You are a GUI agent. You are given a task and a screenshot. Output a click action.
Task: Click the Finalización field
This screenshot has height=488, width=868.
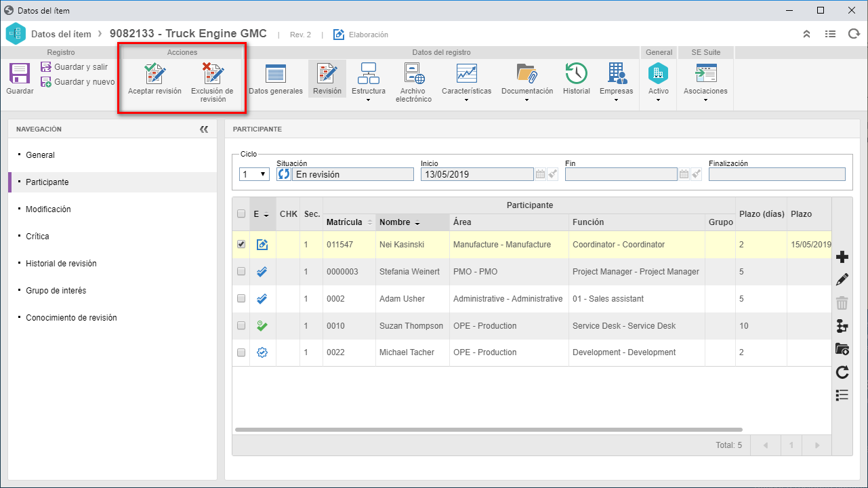coord(777,174)
